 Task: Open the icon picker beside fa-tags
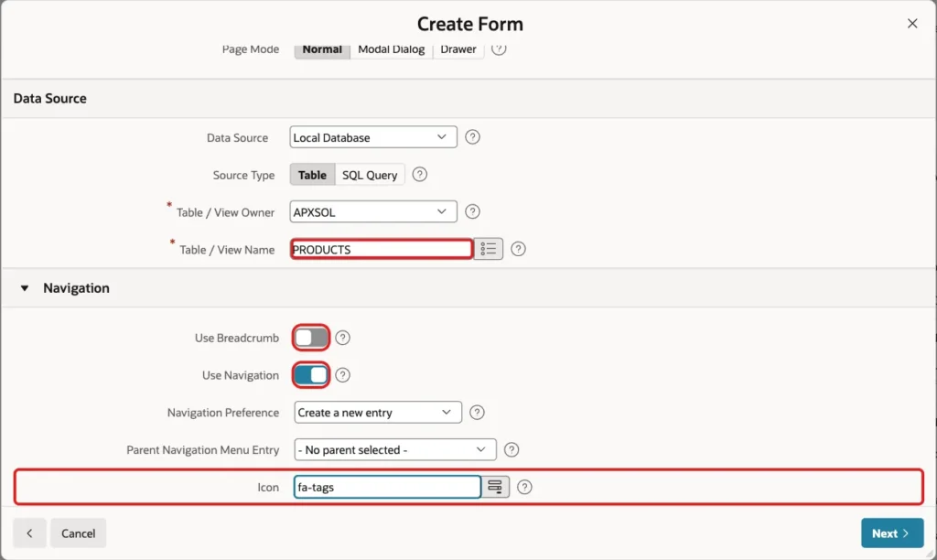tap(495, 487)
